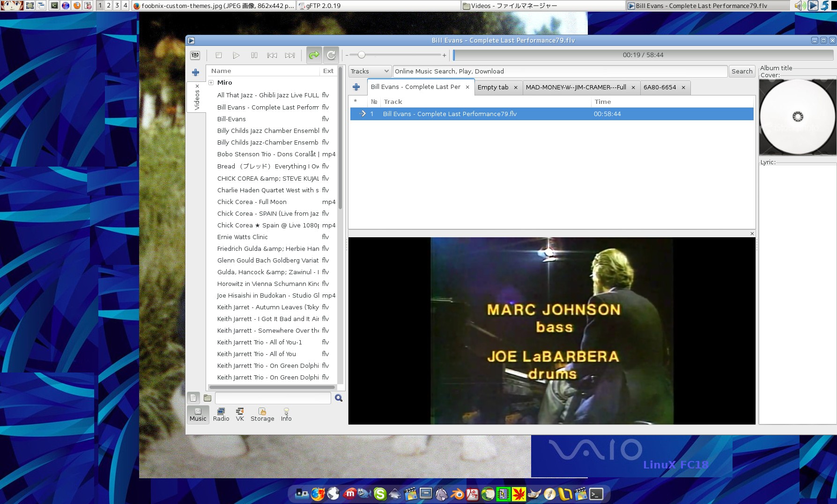This screenshot has width=837, height=504.
Task: Show the Storage panel
Action: pos(262,414)
